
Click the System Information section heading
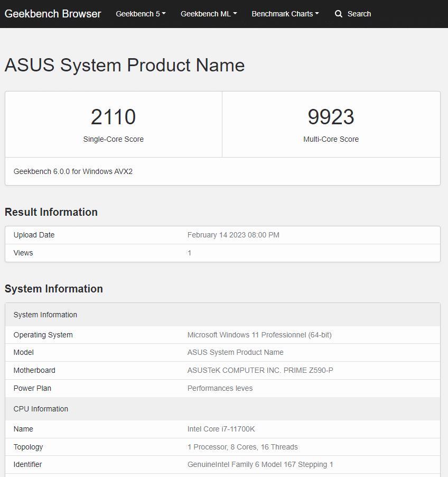coord(54,289)
